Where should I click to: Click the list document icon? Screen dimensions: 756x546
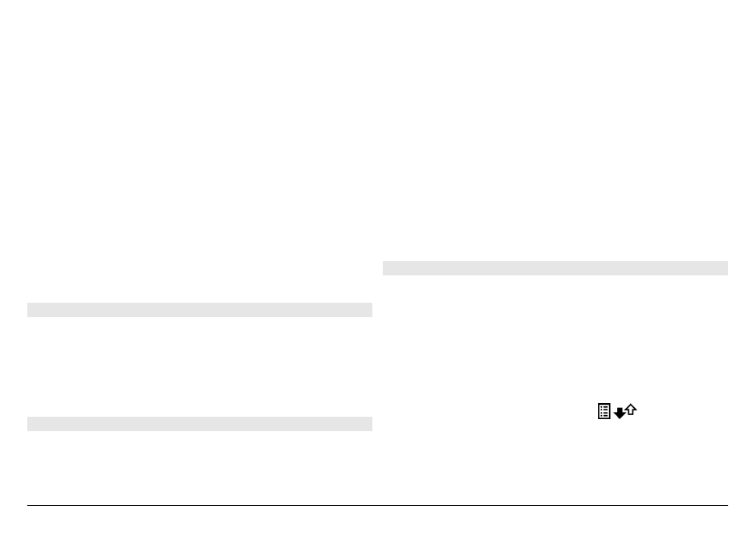604,411
